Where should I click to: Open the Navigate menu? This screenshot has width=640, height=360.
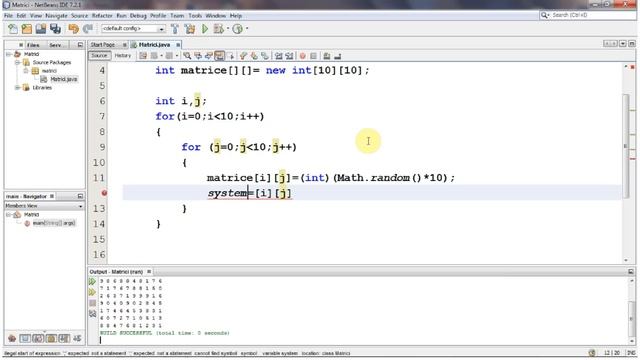56,16
